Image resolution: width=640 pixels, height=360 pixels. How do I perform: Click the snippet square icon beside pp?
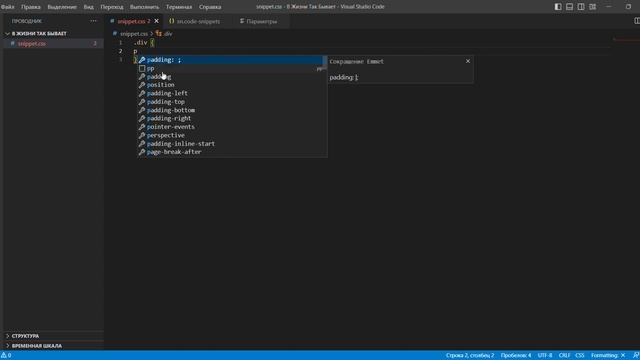point(142,69)
